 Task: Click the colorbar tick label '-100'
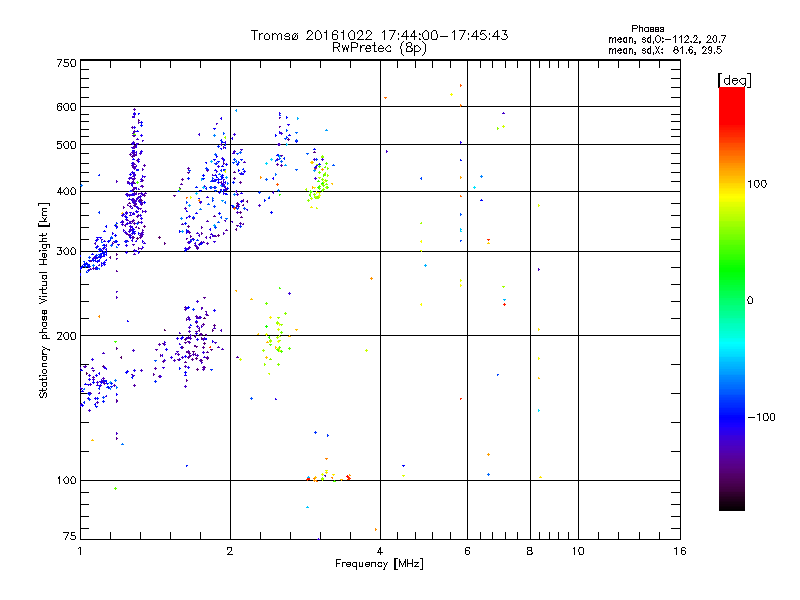[761, 417]
